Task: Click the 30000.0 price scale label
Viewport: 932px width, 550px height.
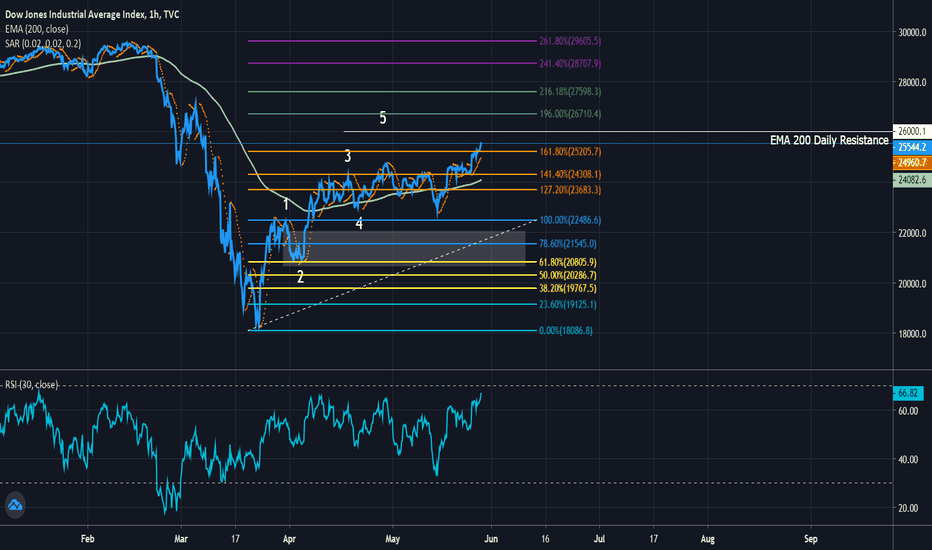Action: (x=912, y=33)
